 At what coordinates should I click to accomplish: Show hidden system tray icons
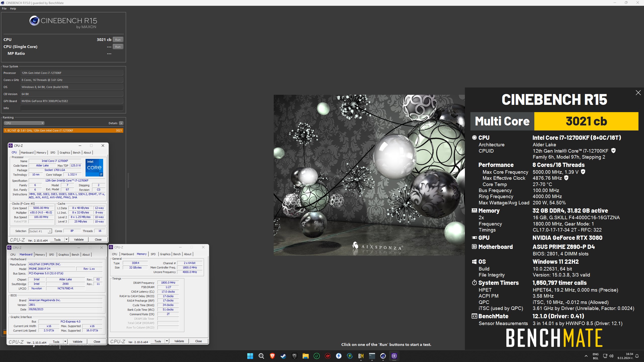pos(586,356)
